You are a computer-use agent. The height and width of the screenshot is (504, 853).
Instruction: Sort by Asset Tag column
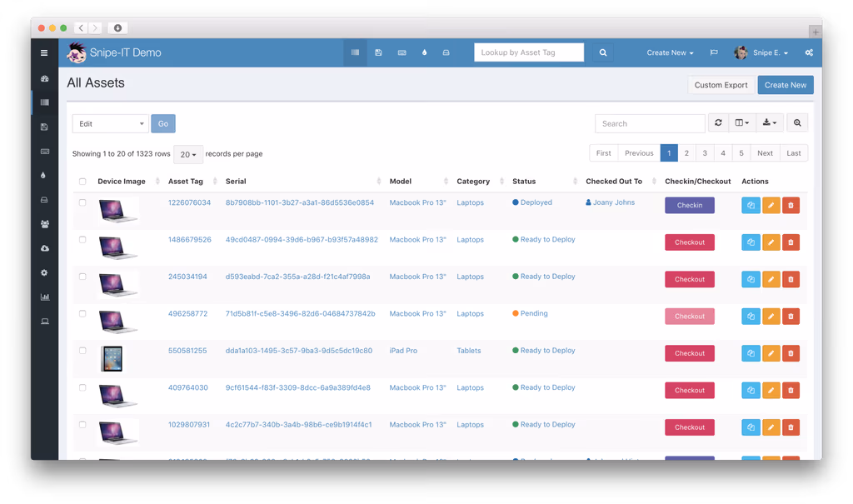click(x=186, y=182)
